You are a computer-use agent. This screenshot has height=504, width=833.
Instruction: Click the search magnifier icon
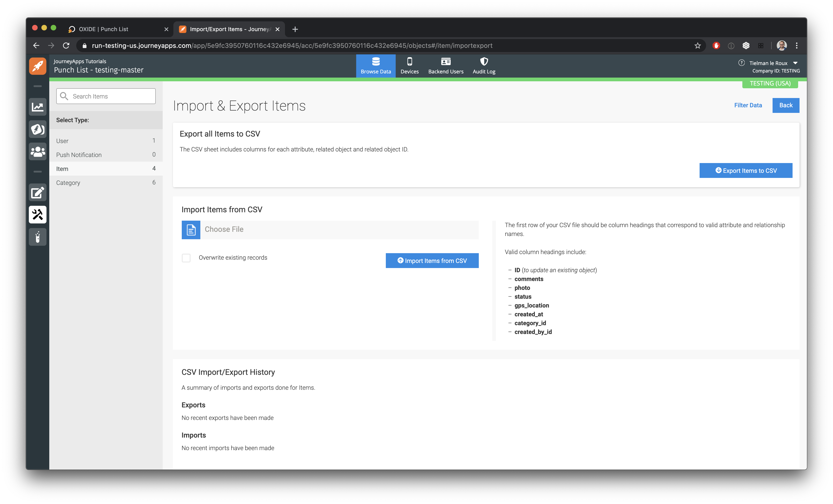coord(64,96)
